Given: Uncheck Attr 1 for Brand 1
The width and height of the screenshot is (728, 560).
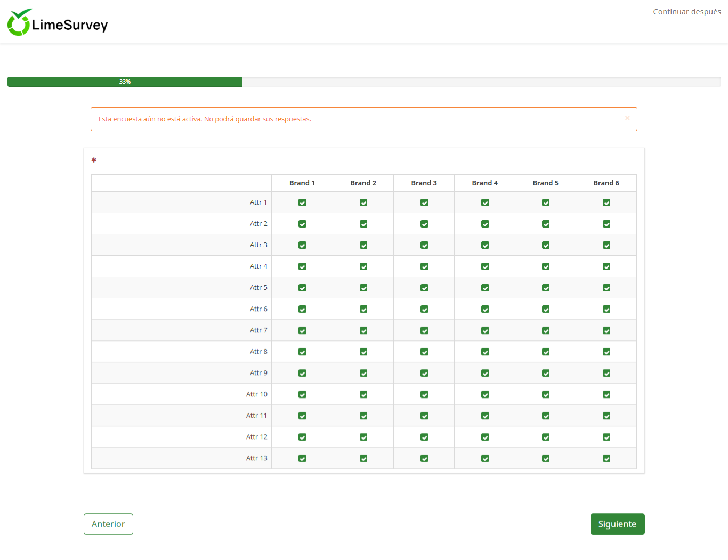Looking at the screenshot, I should 302,202.
